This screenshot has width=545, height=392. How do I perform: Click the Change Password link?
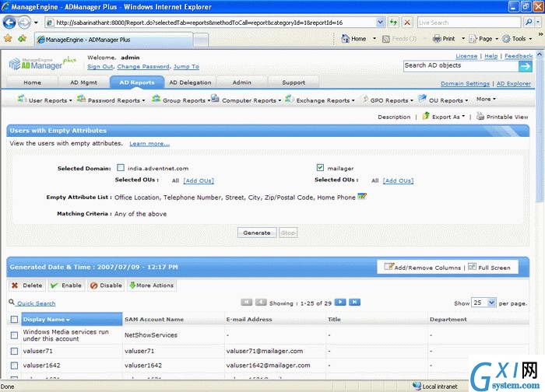coord(143,66)
